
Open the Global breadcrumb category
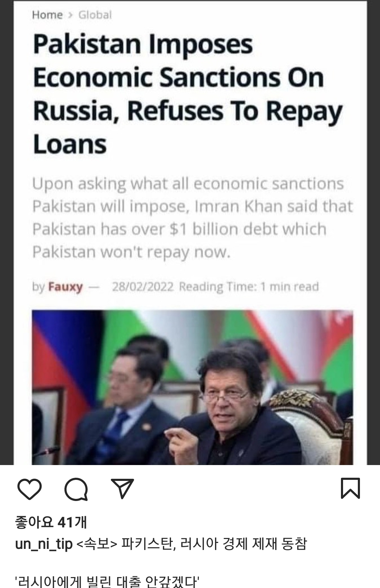pos(95,15)
